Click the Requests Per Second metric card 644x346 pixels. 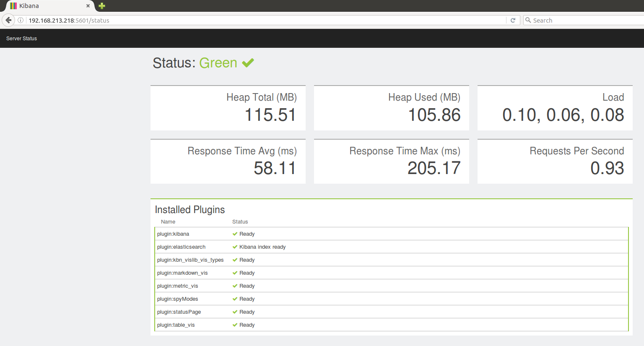(555, 161)
